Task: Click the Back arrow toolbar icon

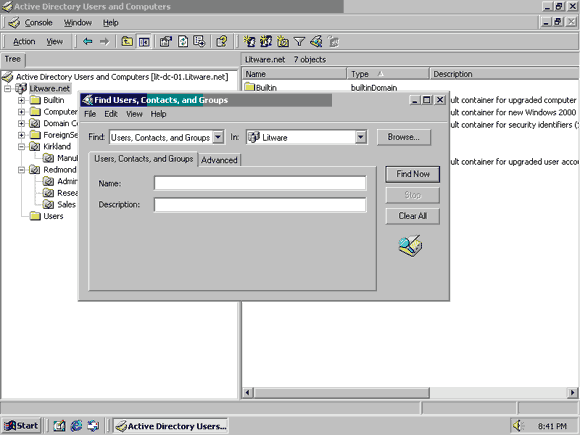Action: click(x=88, y=41)
